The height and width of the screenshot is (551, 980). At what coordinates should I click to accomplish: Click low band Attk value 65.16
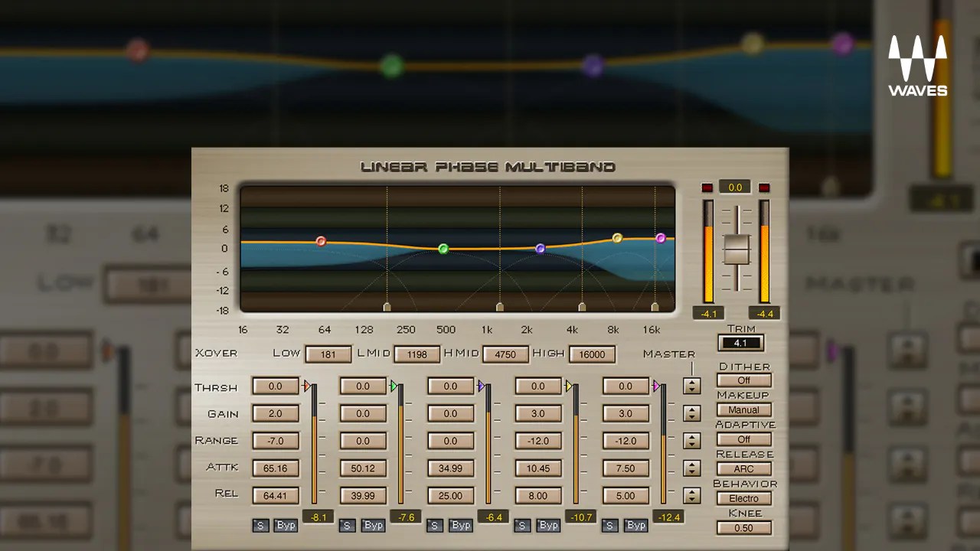[x=275, y=468]
